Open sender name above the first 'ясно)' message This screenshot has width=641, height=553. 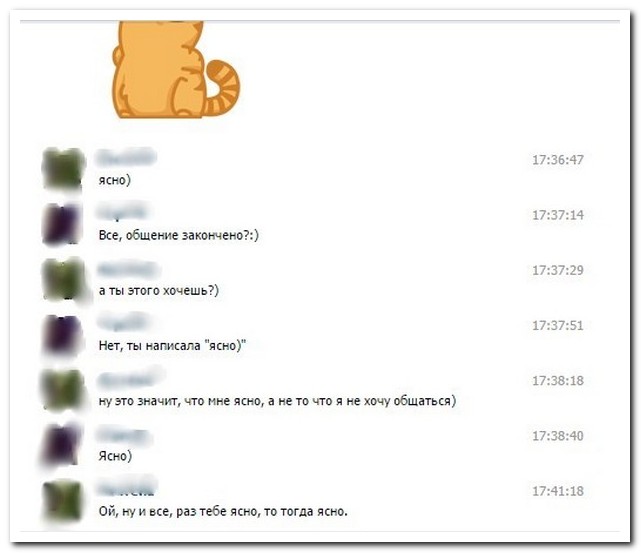pos(126,158)
